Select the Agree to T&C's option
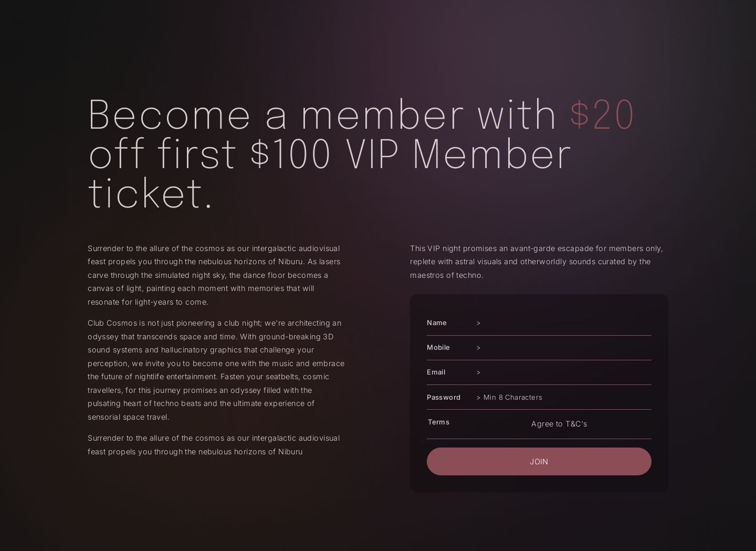The height and width of the screenshot is (551, 756). pos(559,424)
